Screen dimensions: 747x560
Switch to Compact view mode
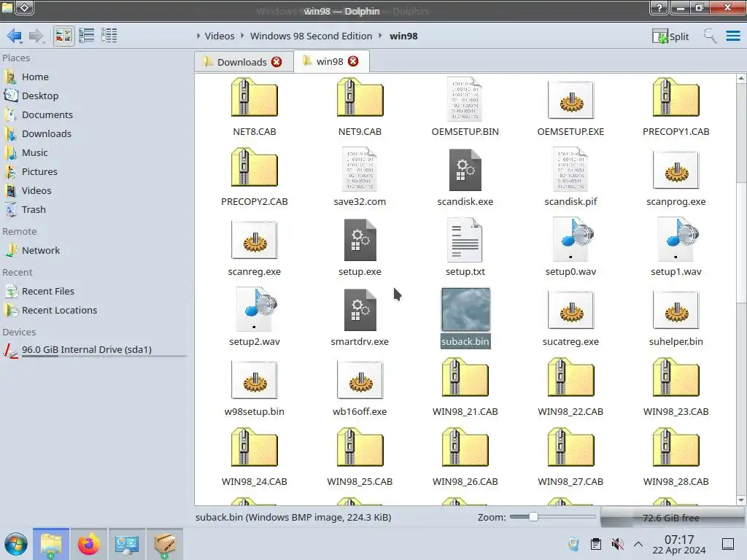pyautogui.click(x=87, y=36)
